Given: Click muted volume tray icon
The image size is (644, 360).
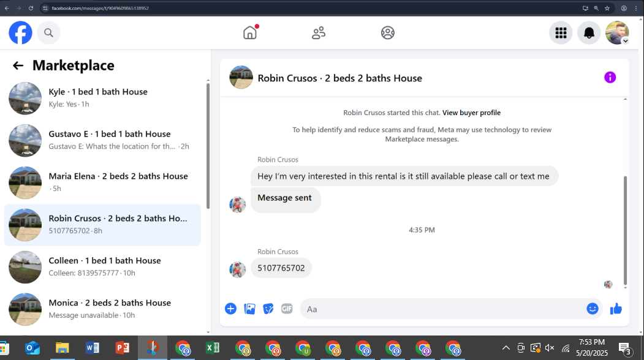Looking at the screenshot, I should pyautogui.click(x=550, y=348).
